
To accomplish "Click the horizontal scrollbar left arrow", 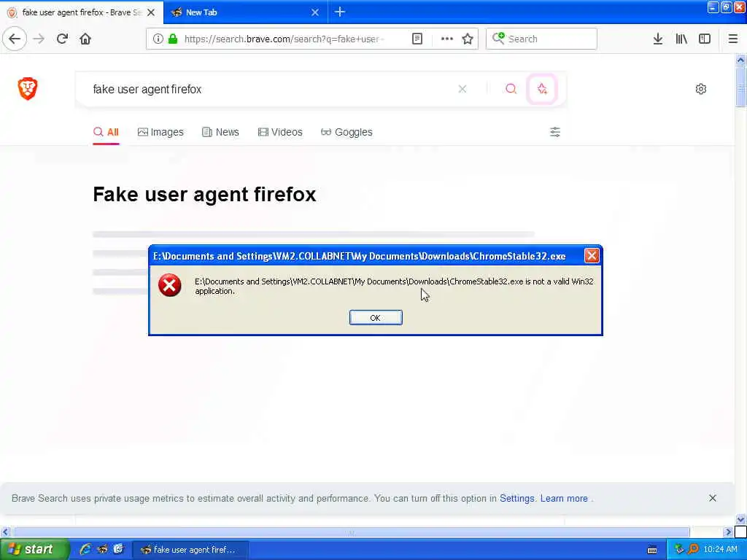I will click(x=5, y=532).
